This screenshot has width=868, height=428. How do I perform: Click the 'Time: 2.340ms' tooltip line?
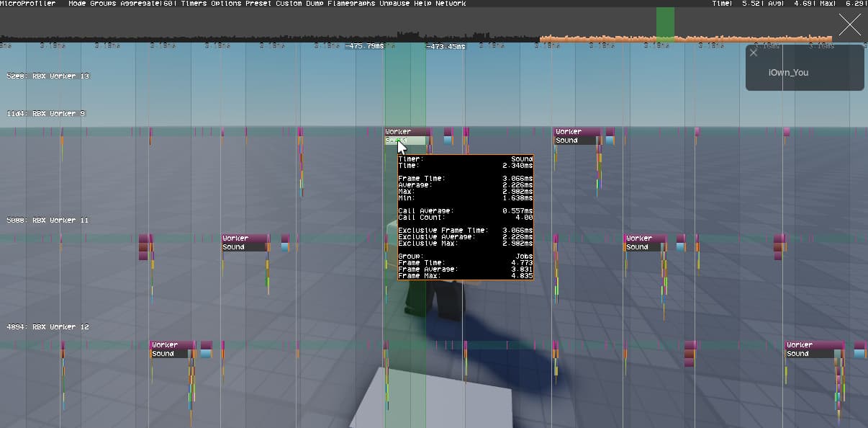(x=465, y=166)
